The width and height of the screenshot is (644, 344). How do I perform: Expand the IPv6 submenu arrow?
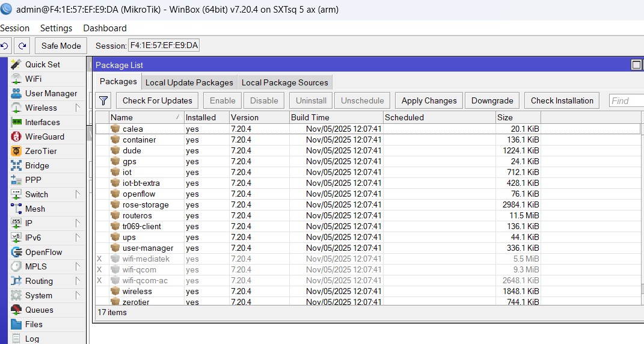click(x=78, y=238)
